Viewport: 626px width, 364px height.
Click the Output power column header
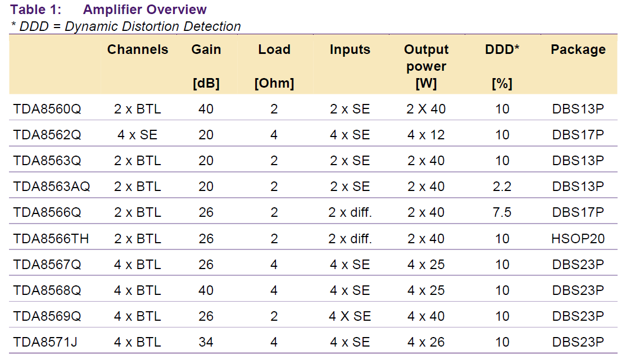coord(426,66)
